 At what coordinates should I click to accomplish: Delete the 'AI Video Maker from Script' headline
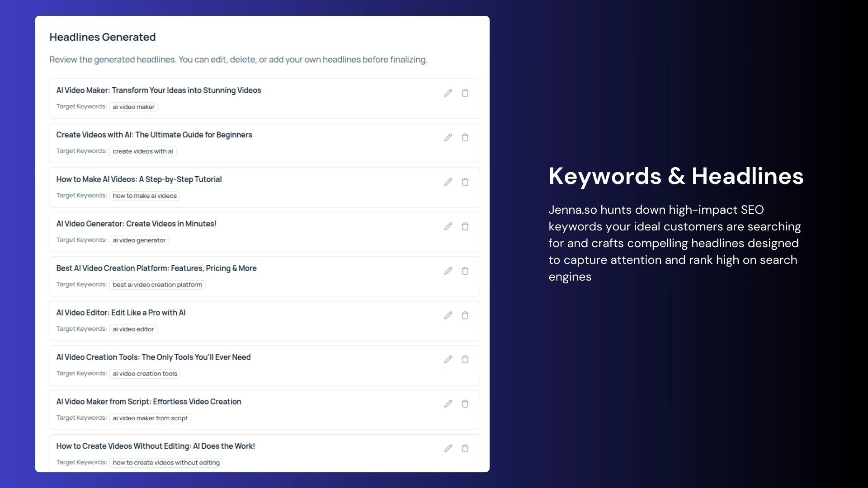click(x=465, y=404)
